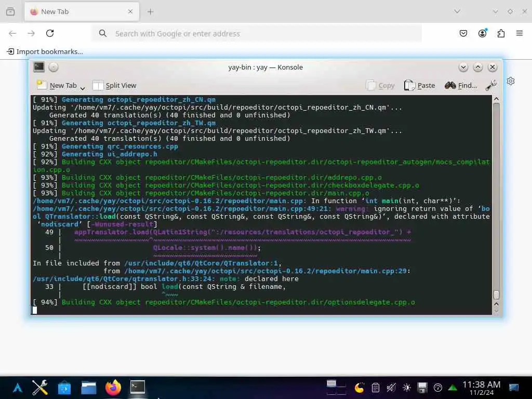Click the Firefox back arrow
Image resolution: width=532 pixels, height=399 pixels.
[x=12, y=33]
